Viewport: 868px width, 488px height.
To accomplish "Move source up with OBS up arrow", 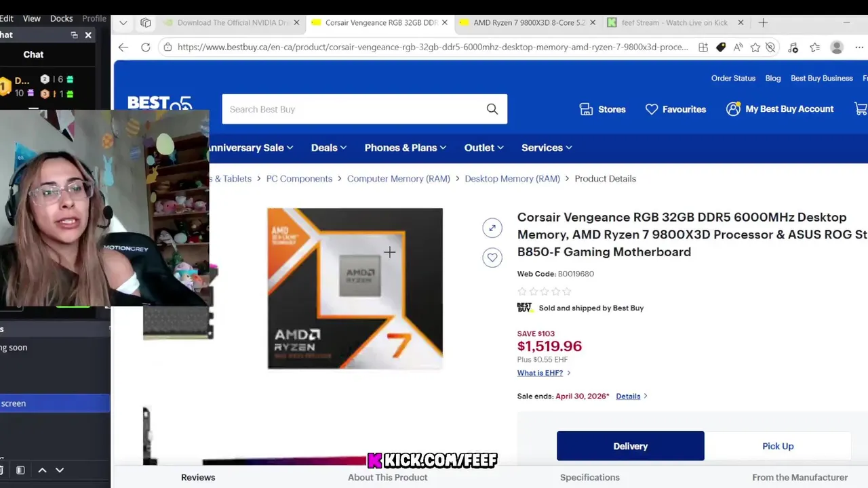I will tap(42, 470).
